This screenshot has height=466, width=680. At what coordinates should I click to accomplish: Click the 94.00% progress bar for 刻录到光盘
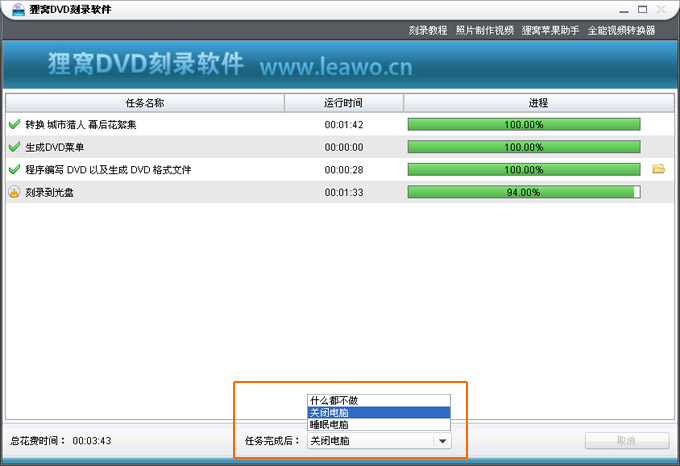coord(524,192)
